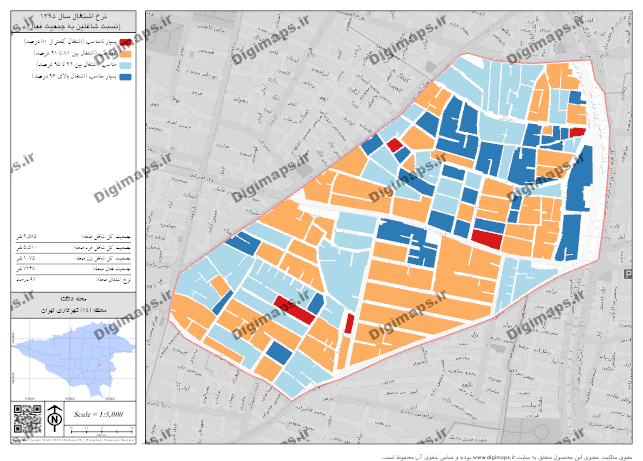Screen dimensions: 643x461
Task: Select the employment rate value '۹۱ درصد'
Action: (x=26, y=279)
